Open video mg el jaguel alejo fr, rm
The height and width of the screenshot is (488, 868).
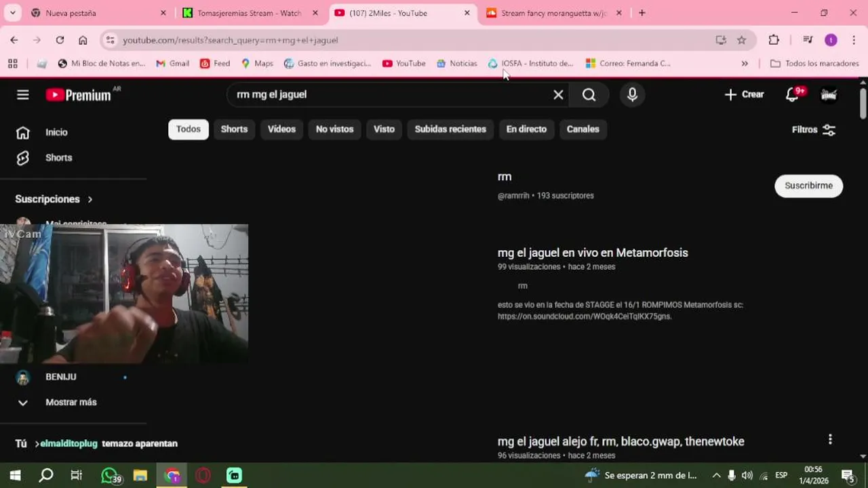[620, 441]
